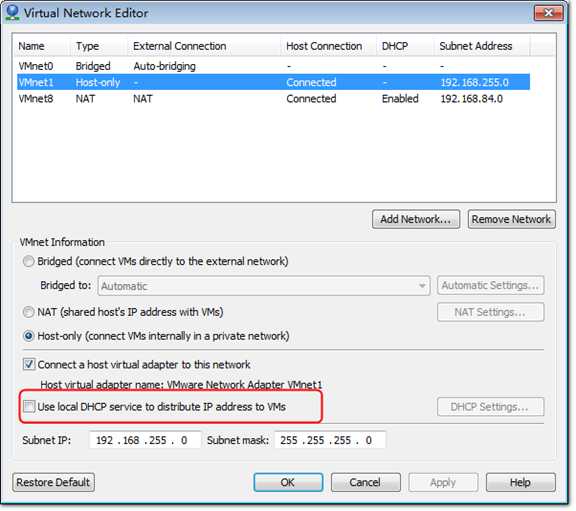Click Restore Default button

click(53, 482)
